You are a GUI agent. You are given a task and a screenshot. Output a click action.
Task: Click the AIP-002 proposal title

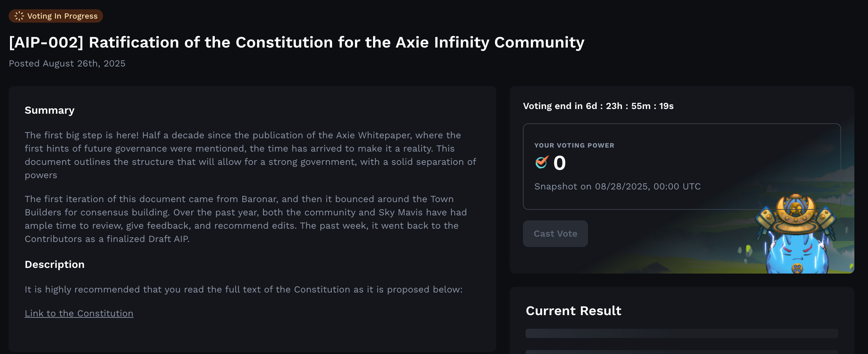(x=297, y=43)
